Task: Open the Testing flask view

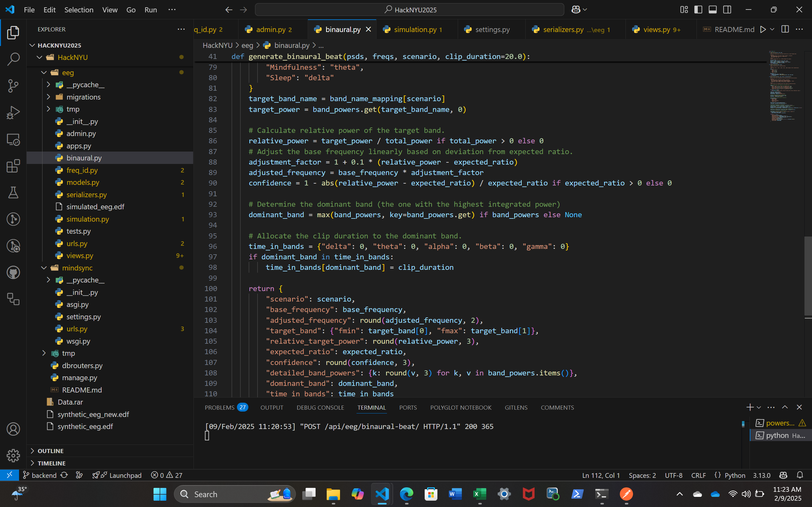Action: pos(13,192)
